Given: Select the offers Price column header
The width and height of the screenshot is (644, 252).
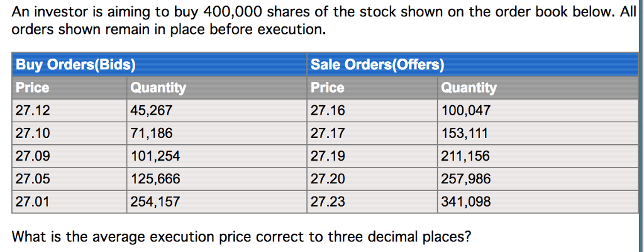Looking at the screenshot, I should (372, 88).
